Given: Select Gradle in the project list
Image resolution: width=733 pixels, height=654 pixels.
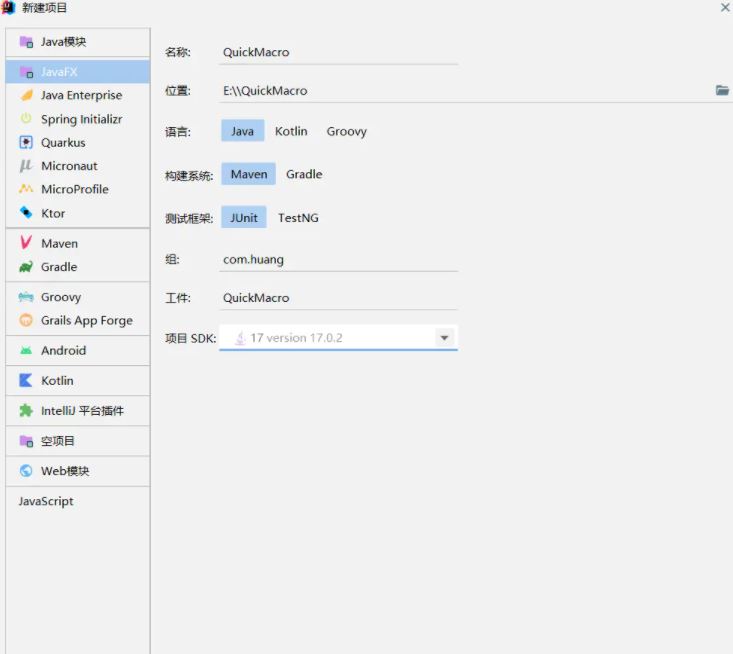Looking at the screenshot, I should point(78,267).
